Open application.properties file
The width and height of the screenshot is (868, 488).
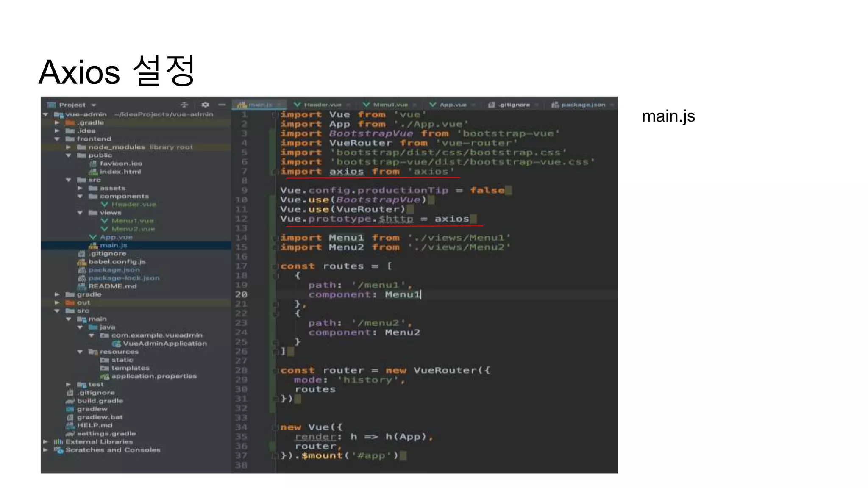tap(153, 376)
